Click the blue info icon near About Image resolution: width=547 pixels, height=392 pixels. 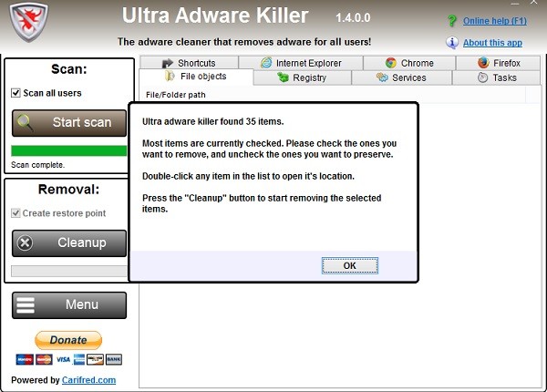click(x=452, y=43)
